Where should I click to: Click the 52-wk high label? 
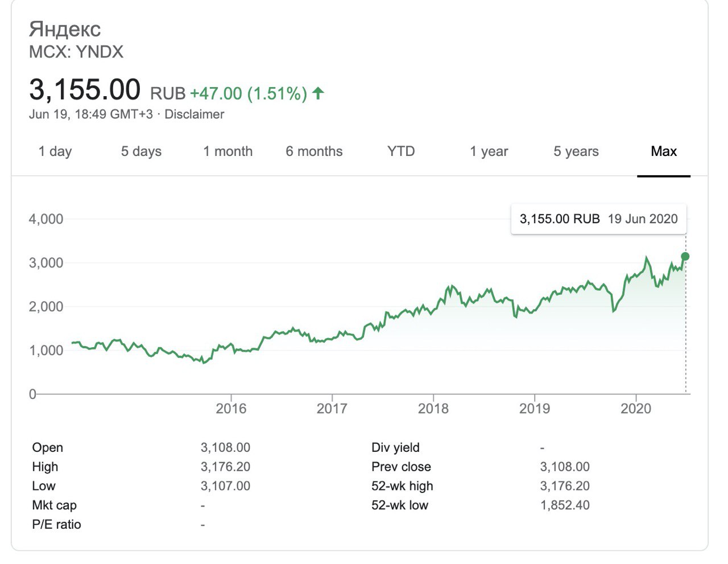(402, 487)
